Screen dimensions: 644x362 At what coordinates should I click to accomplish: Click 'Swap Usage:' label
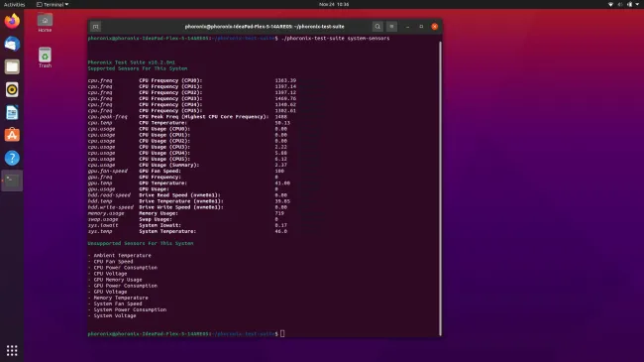(x=156, y=219)
